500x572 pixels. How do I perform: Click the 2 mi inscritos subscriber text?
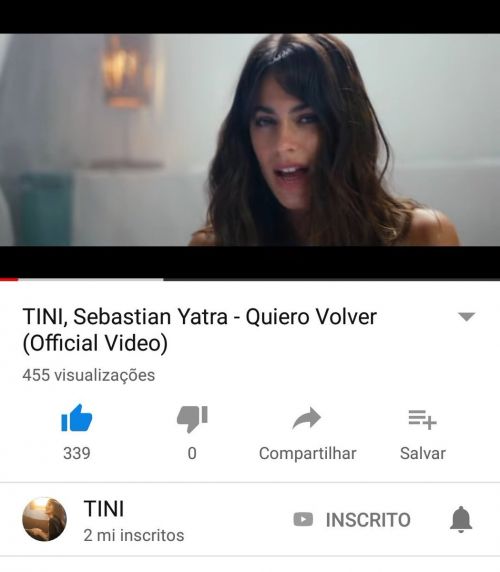(x=134, y=536)
